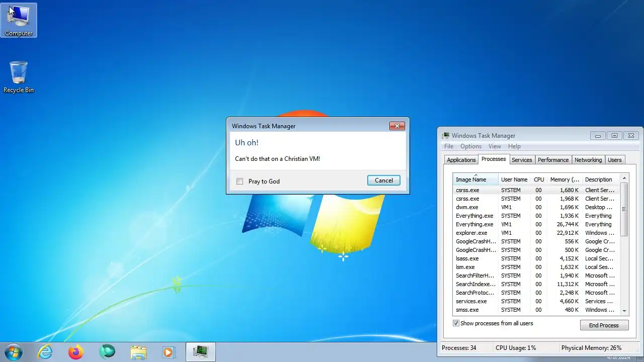Open Windows Media Player taskbar icon
This screenshot has width=644, height=362.
[169, 352]
